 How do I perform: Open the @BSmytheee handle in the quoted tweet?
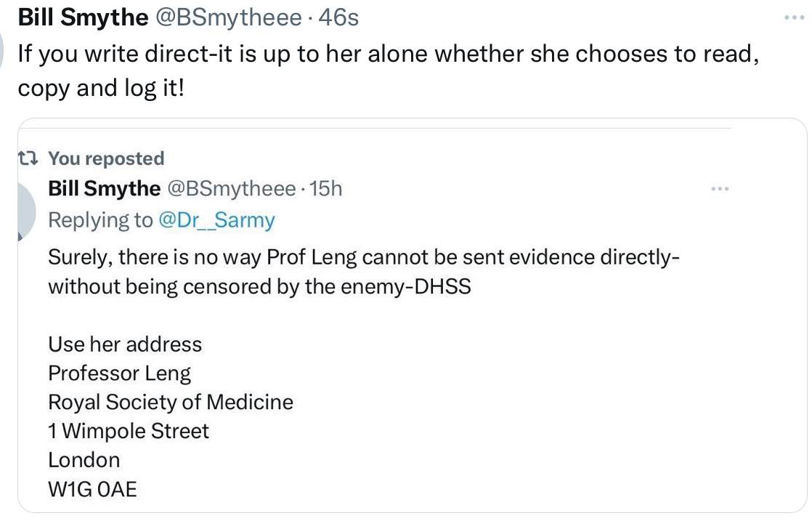click(232, 188)
